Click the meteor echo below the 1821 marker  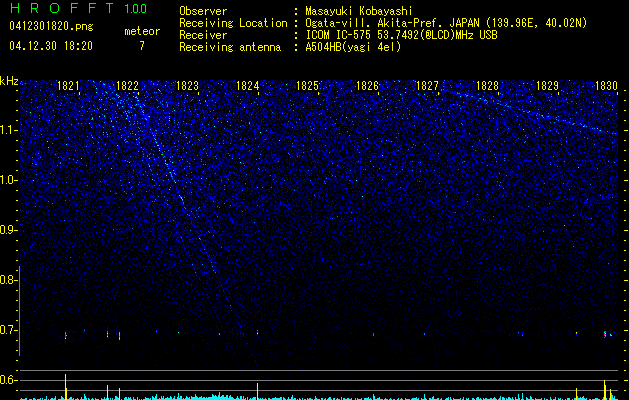pos(65,335)
